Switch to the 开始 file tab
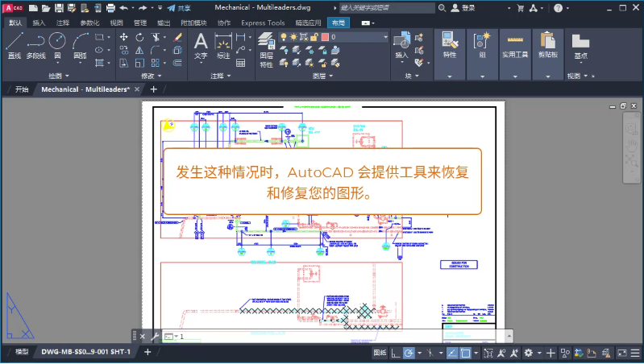644x364 pixels. (21, 89)
